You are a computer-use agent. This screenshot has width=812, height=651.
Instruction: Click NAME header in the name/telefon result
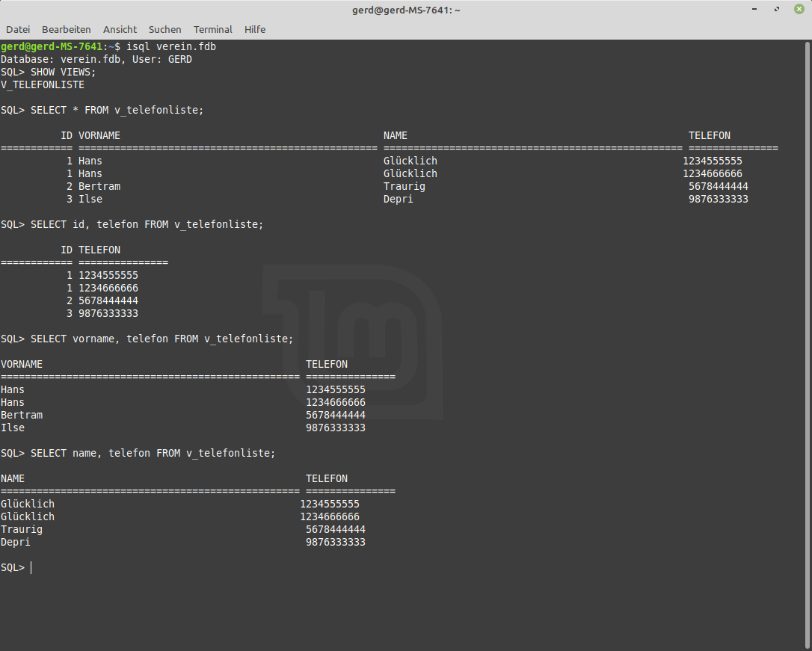tap(13, 478)
